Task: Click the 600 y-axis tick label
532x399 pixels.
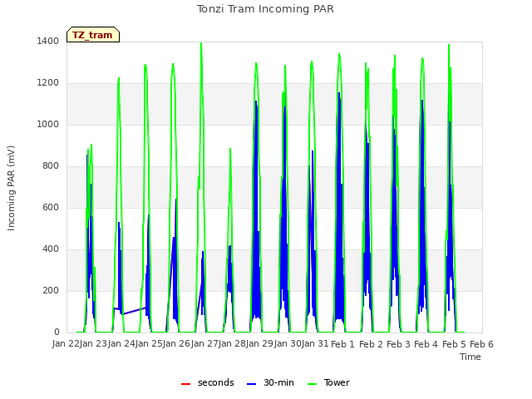Action: point(51,207)
